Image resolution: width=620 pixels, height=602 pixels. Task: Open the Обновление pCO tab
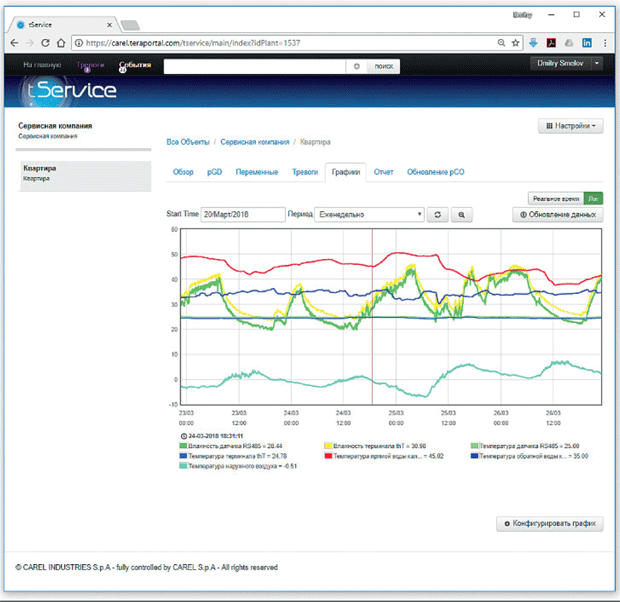[x=436, y=172]
